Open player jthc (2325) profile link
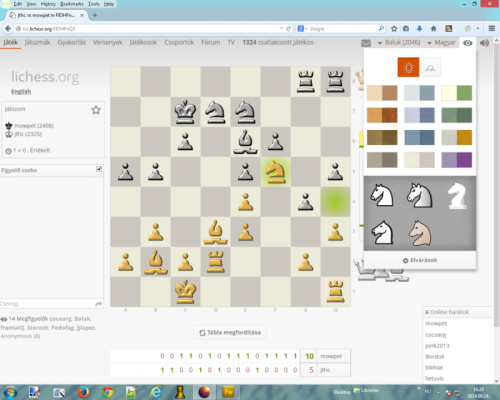 pyautogui.click(x=28, y=134)
